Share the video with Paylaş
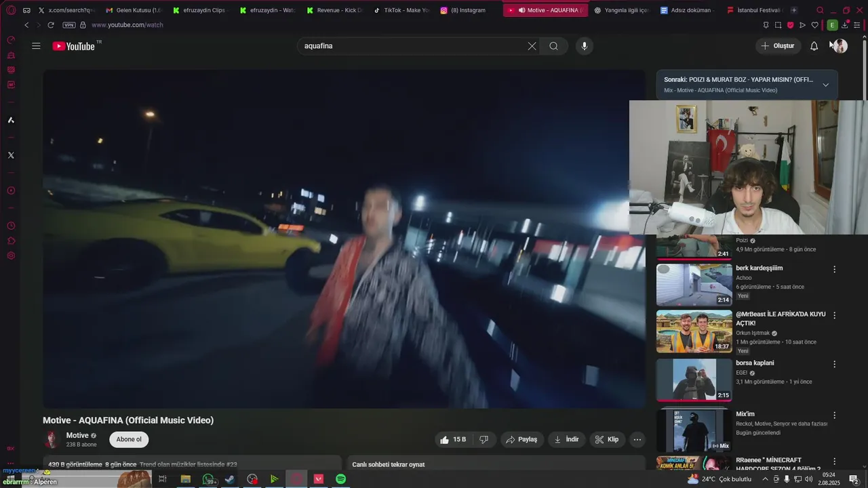The image size is (868, 488). click(522, 439)
